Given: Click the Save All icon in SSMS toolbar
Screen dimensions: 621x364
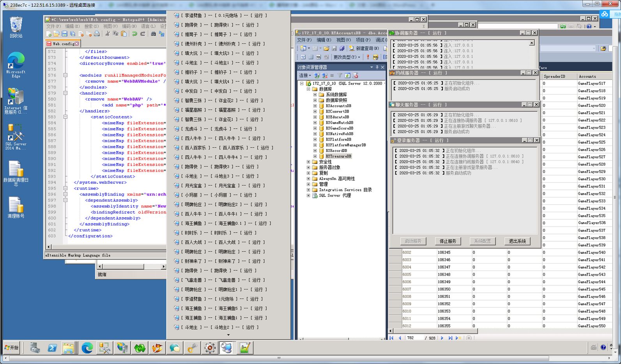Looking at the screenshot, I should (342, 48).
